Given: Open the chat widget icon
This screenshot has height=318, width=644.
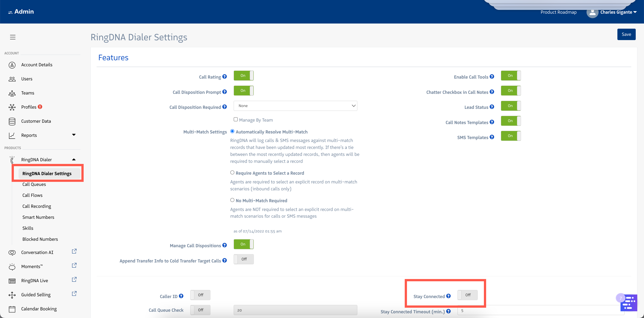Looking at the screenshot, I should (x=629, y=303).
